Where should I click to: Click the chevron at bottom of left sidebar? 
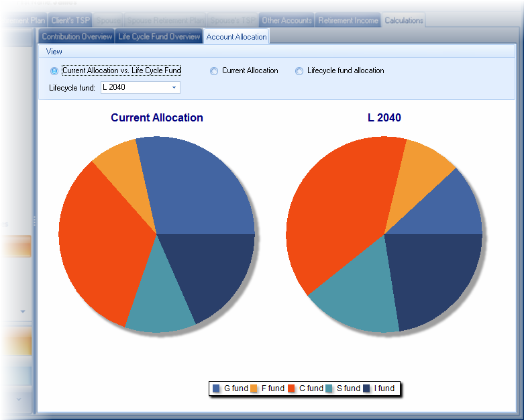click(19, 399)
